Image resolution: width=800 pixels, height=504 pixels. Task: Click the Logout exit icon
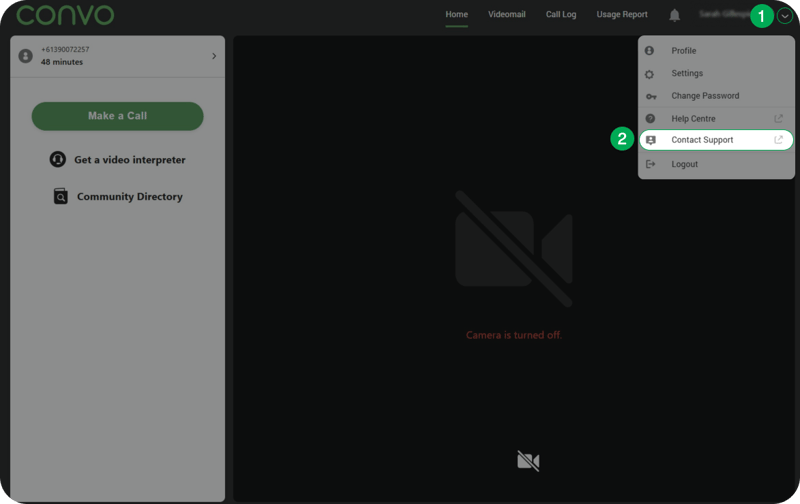(651, 164)
